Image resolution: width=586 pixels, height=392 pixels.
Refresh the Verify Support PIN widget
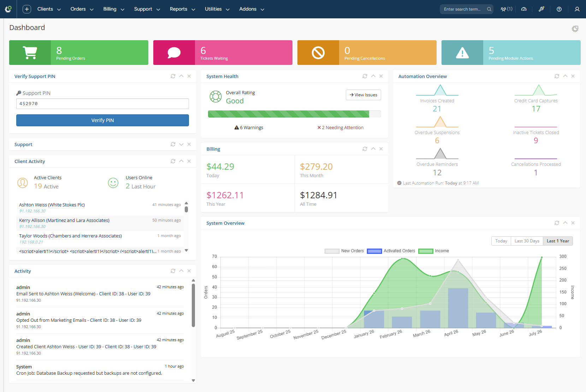coord(173,76)
